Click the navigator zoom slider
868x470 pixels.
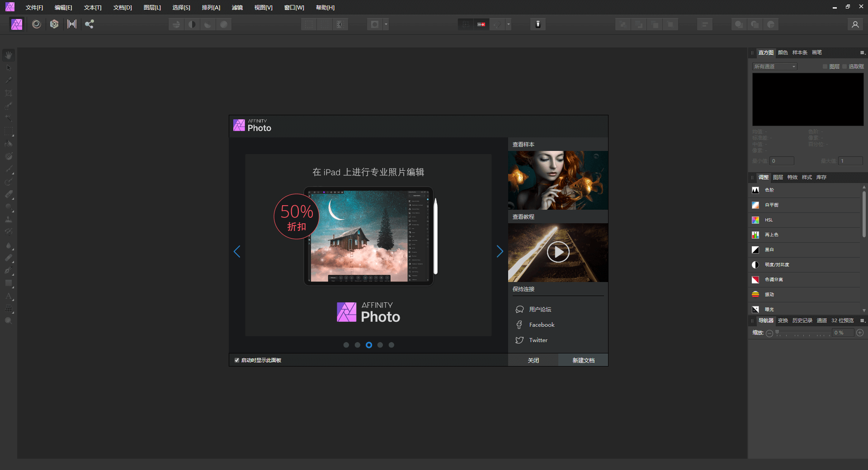pos(803,333)
